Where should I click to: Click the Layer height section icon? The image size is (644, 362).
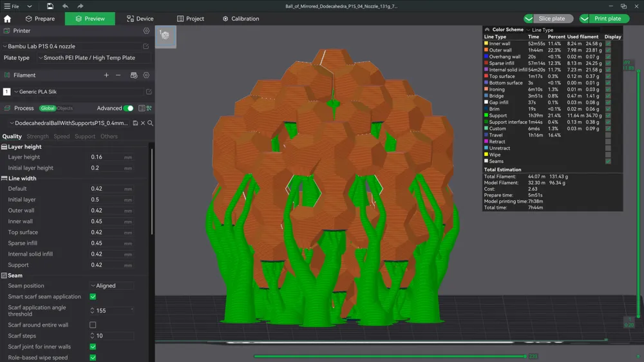click(x=4, y=147)
